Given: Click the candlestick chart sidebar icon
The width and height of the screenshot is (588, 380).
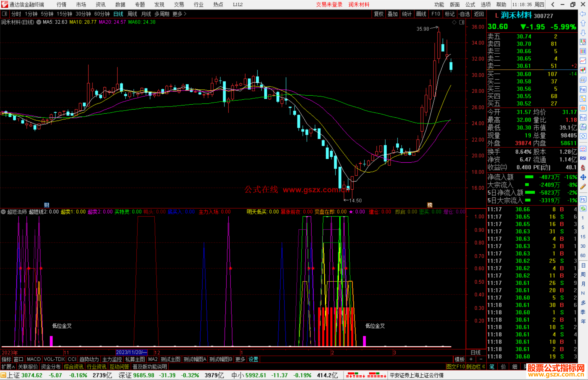Looking at the screenshot, I should click(583, 70).
